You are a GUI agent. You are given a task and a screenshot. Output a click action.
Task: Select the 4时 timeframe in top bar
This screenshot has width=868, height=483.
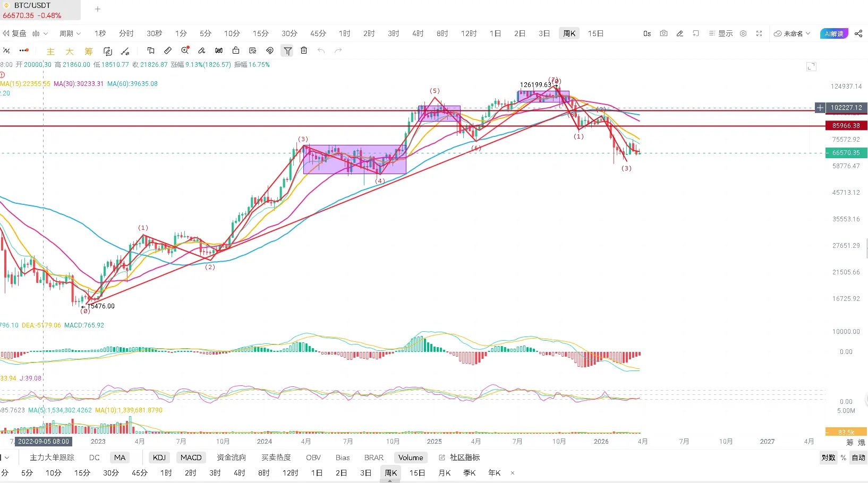418,33
